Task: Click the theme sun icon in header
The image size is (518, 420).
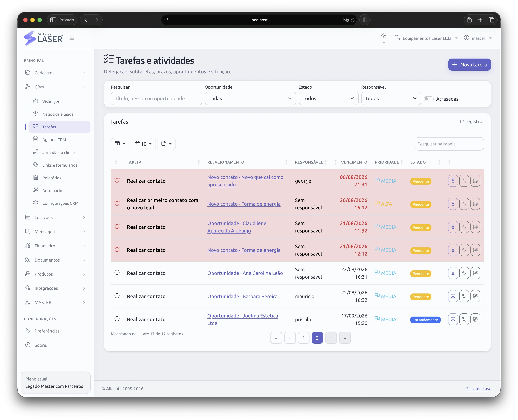Action: [x=384, y=36]
